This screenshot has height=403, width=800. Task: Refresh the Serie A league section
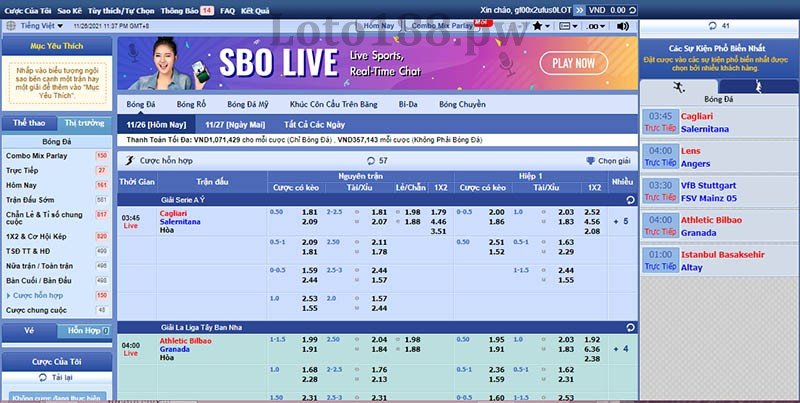coord(629,199)
